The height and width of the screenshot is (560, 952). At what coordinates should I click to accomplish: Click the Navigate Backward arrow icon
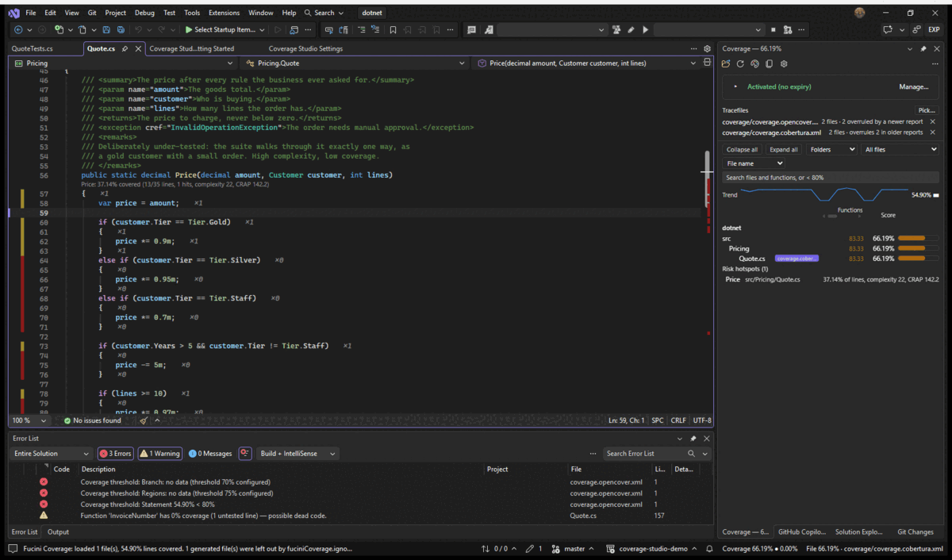coord(18,30)
